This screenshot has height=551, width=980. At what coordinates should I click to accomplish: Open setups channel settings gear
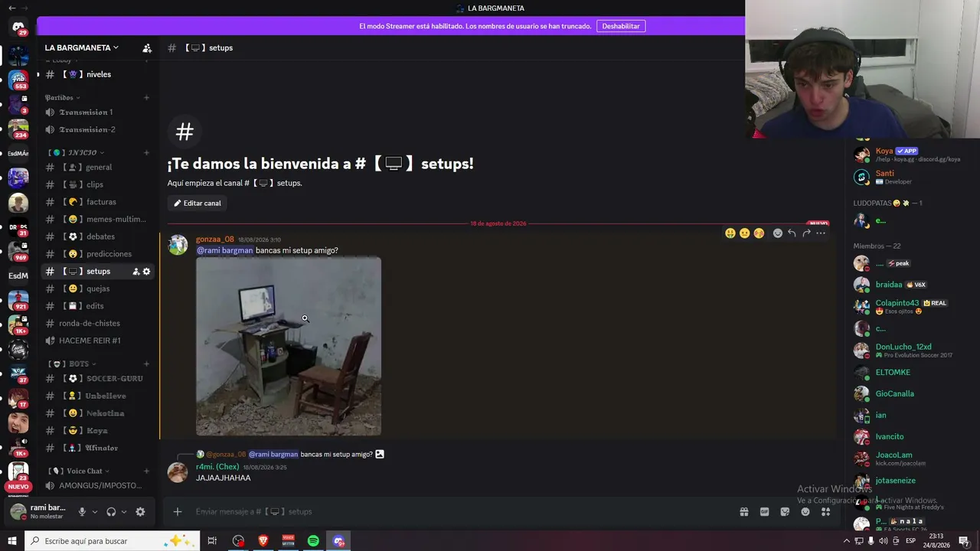147,272
